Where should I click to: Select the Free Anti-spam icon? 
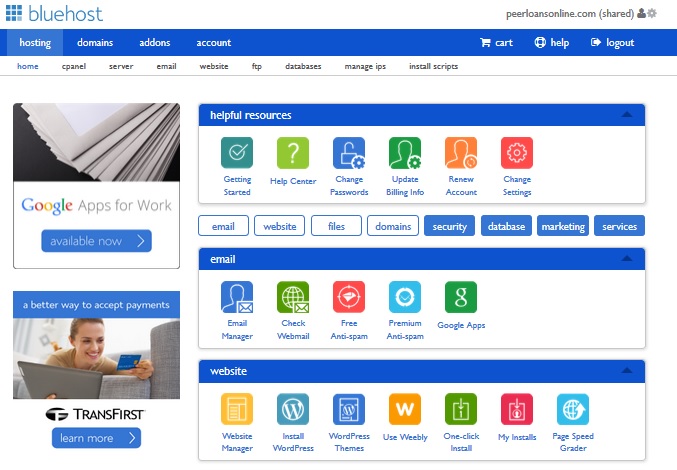pos(349,297)
